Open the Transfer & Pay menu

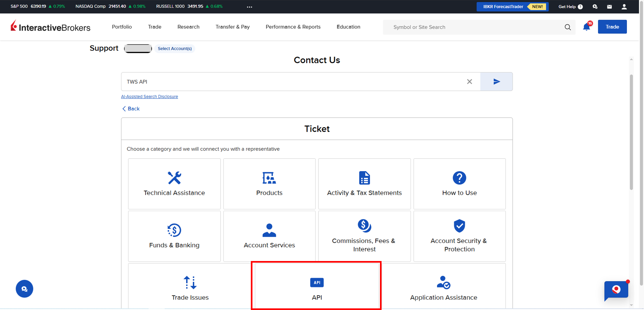point(232,27)
